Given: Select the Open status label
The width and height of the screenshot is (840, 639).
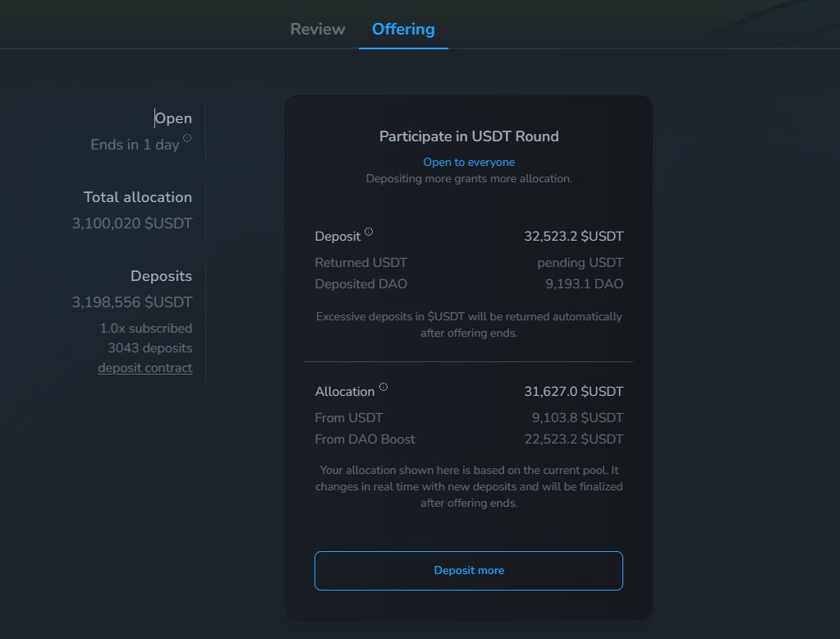Looking at the screenshot, I should pos(174,117).
